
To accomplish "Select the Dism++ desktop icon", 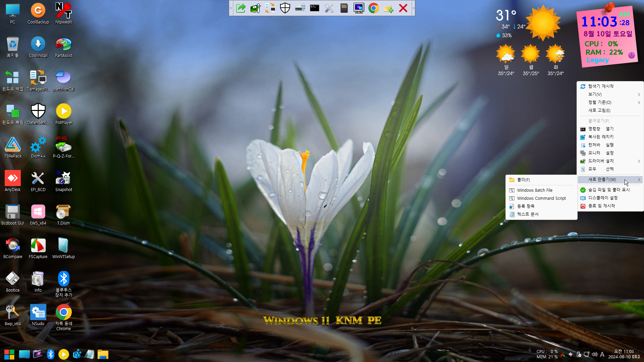I will point(38,148).
